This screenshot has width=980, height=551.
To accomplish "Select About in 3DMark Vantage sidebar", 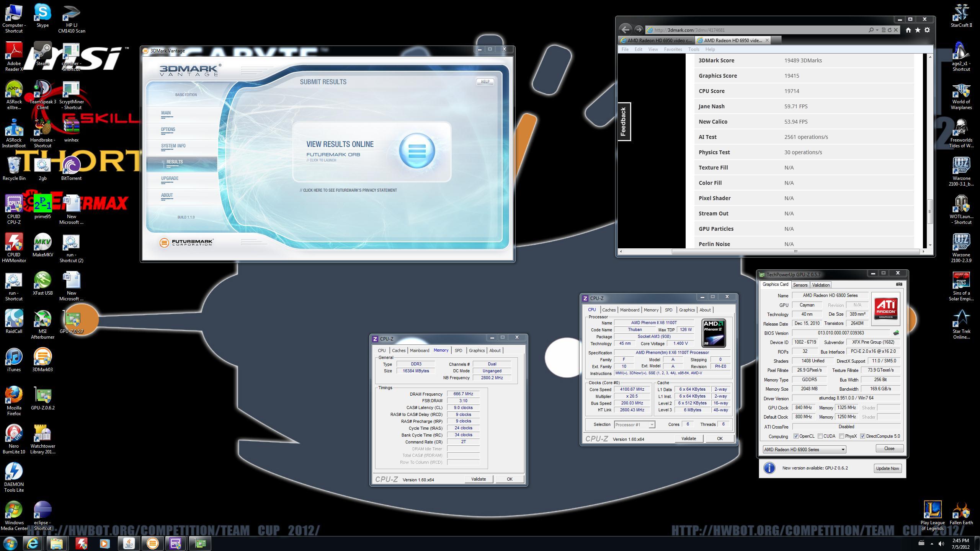I will click(167, 195).
